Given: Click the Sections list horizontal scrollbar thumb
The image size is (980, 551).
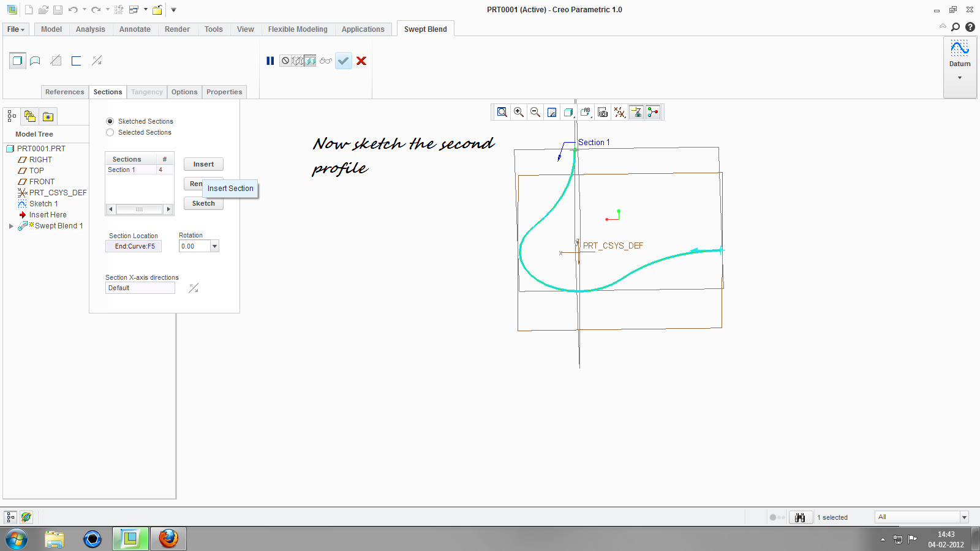Looking at the screenshot, I should click(x=140, y=209).
